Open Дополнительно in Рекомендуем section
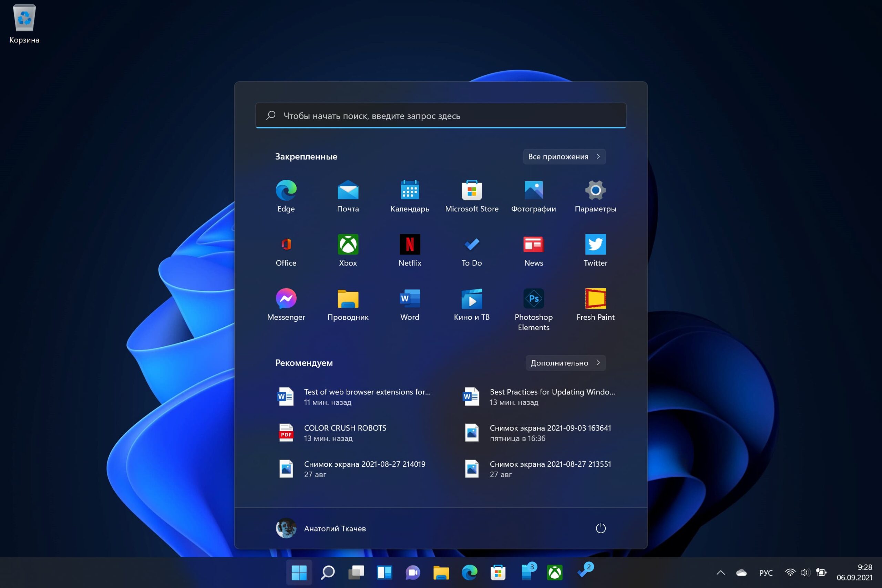This screenshot has width=882, height=588. [565, 363]
